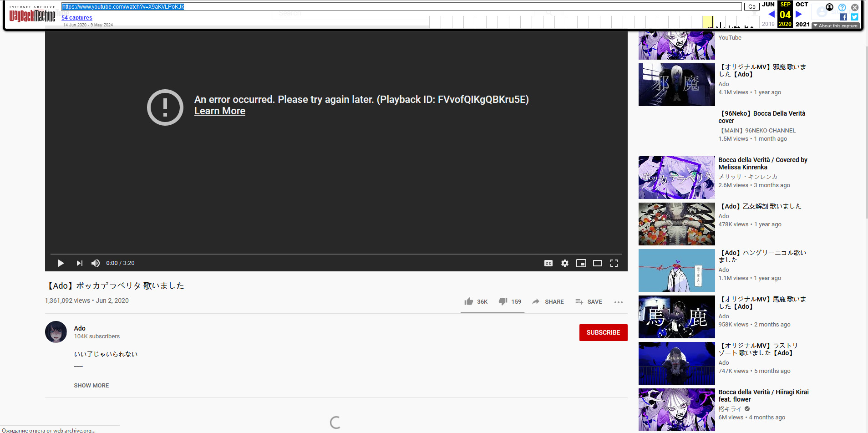
Task: Click Wayback timeline highlighted 2020 bar
Action: (x=707, y=22)
